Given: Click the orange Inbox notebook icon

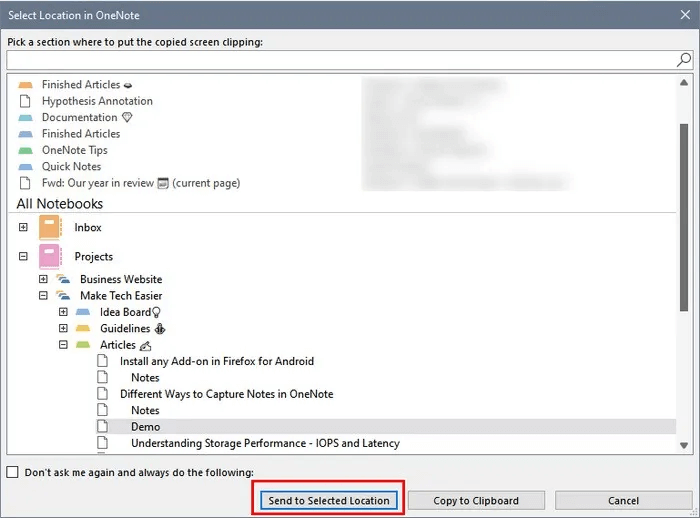Looking at the screenshot, I should coord(50,227).
